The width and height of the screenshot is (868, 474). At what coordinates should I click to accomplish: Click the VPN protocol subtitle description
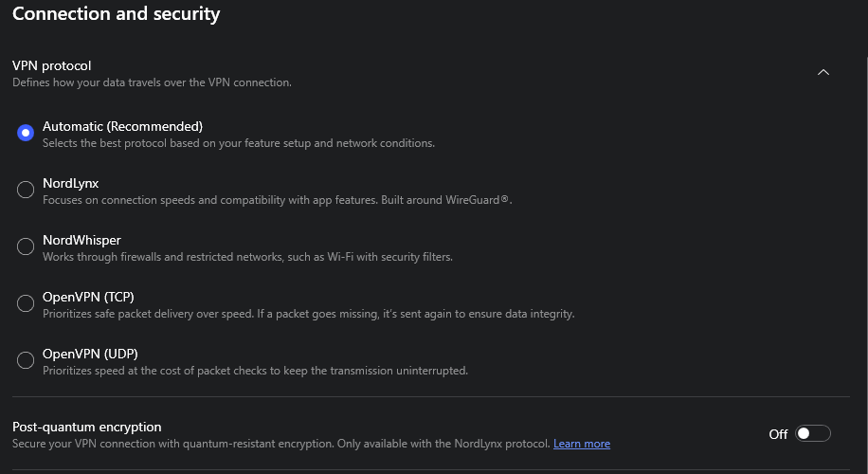152,82
